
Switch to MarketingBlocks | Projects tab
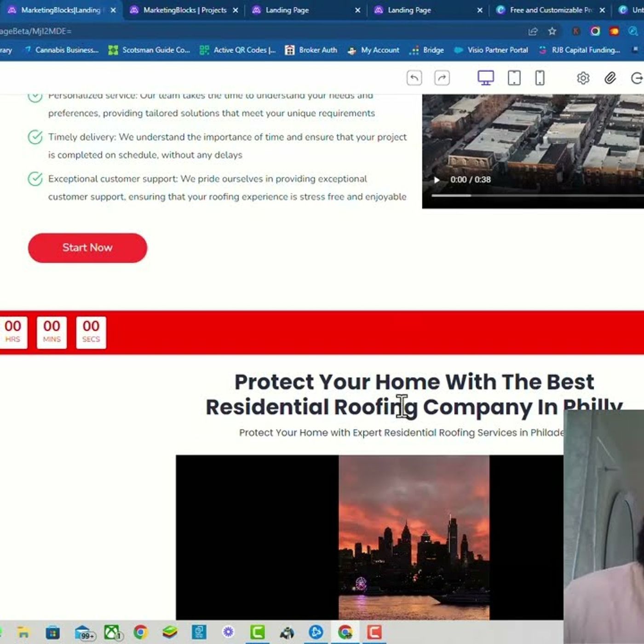(184, 10)
